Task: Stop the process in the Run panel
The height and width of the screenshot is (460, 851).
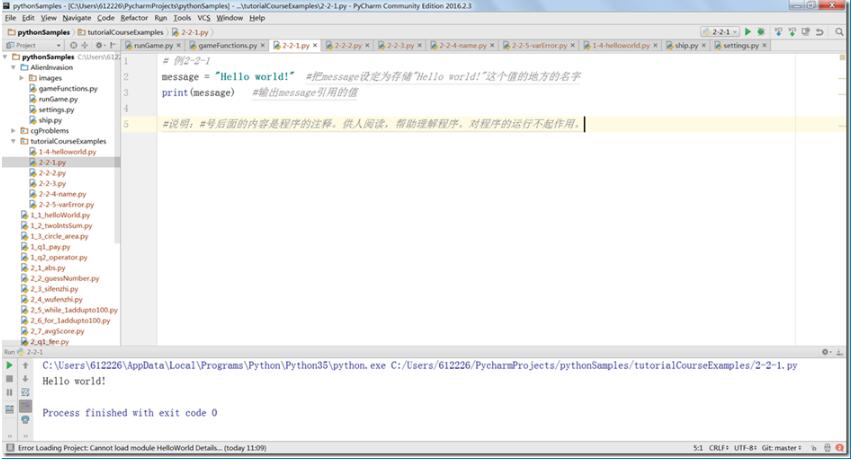Action: [9, 379]
